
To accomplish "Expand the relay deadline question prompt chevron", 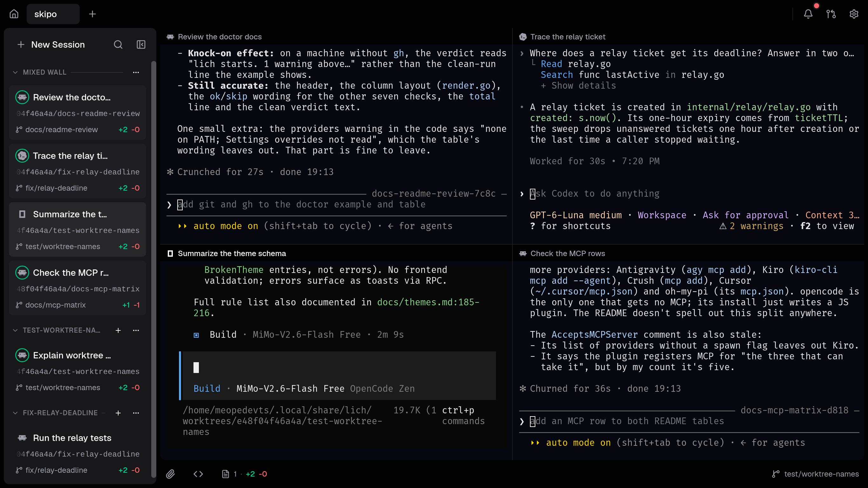I will [x=522, y=53].
